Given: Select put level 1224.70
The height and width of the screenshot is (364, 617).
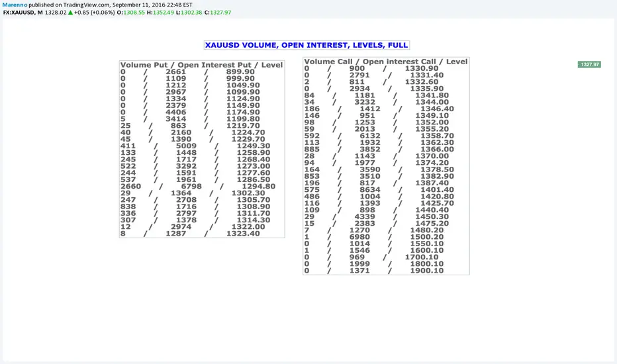Looking at the screenshot, I should coord(248,132).
